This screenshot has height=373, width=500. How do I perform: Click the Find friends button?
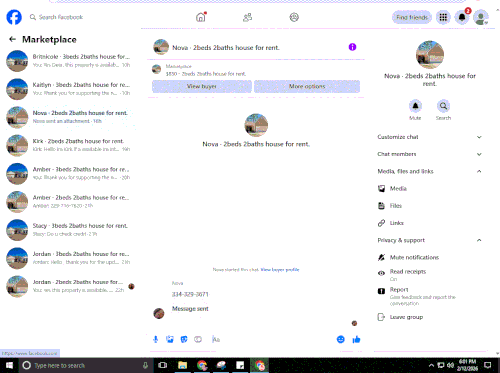[x=412, y=17]
